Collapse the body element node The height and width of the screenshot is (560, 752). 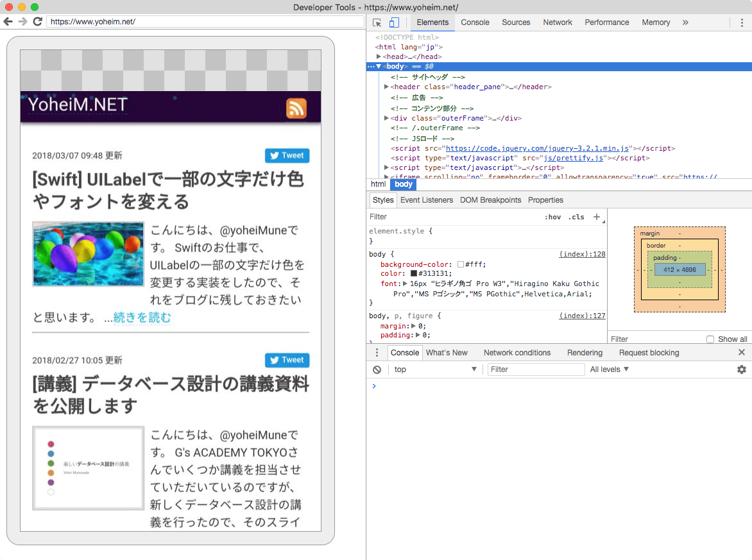click(x=379, y=67)
